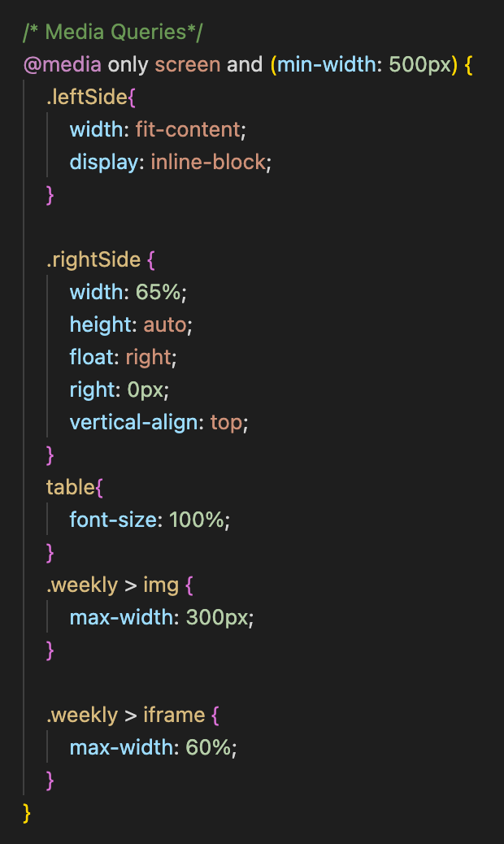
Task: Click the fit-content value
Action: click(193, 130)
